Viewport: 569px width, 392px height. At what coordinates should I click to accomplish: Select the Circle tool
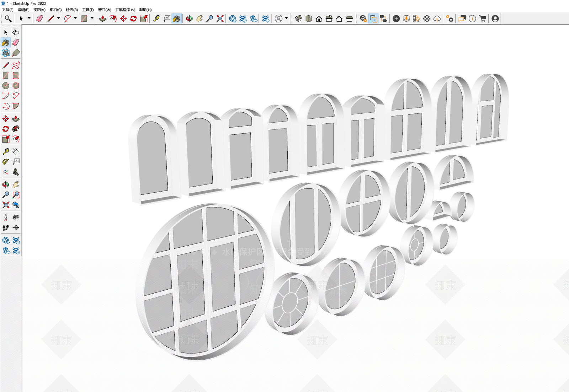click(6, 86)
